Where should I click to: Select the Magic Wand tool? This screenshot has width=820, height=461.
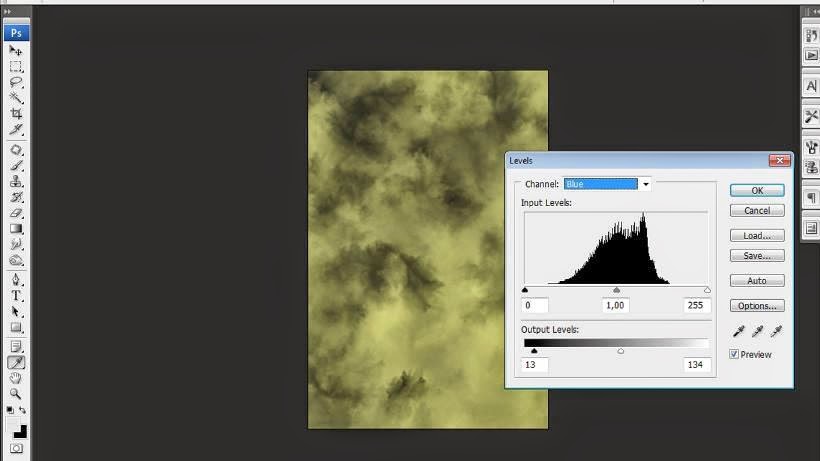(16, 98)
